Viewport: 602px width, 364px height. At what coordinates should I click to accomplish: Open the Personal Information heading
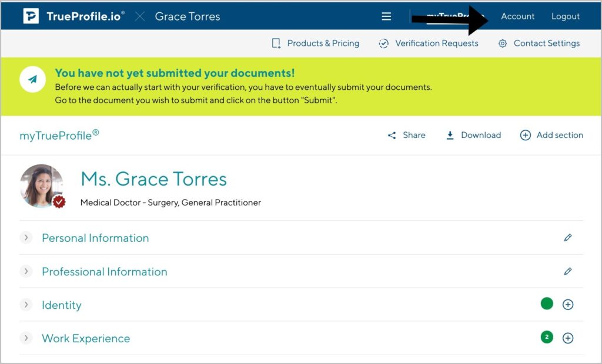95,238
